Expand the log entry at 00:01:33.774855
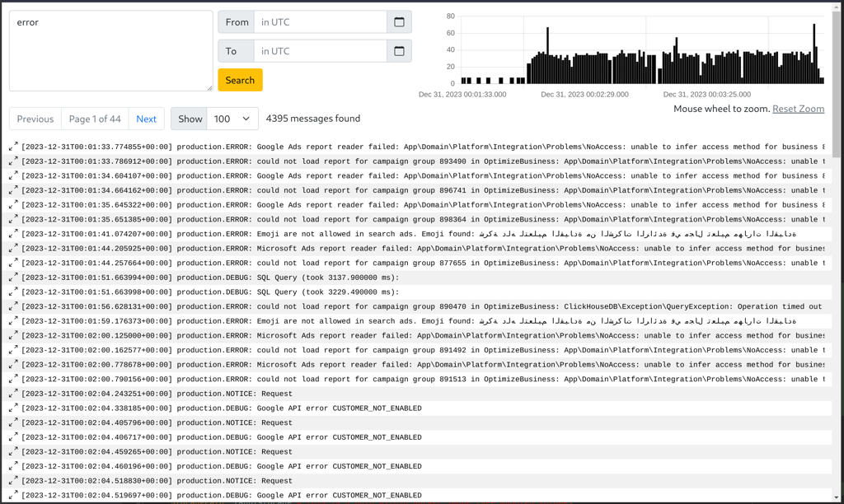This screenshot has width=844, height=504. click(x=13, y=147)
